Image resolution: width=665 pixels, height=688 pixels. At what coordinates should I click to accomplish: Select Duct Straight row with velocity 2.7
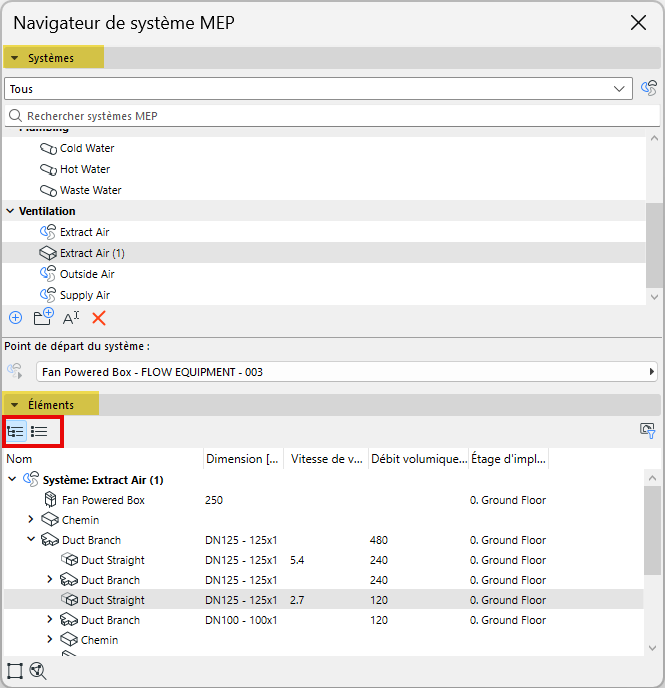[x=324, y=600]
